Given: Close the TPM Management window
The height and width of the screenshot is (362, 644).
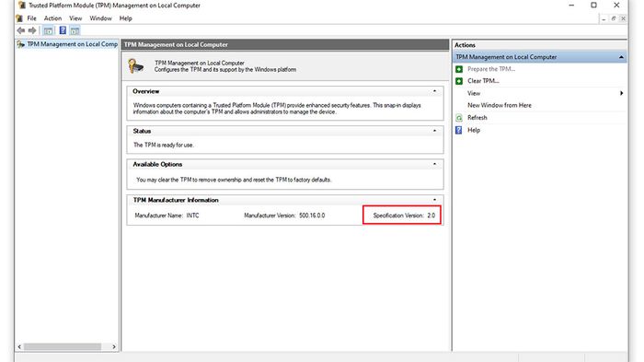Looking at the screenshot, I should coord(616,6).
